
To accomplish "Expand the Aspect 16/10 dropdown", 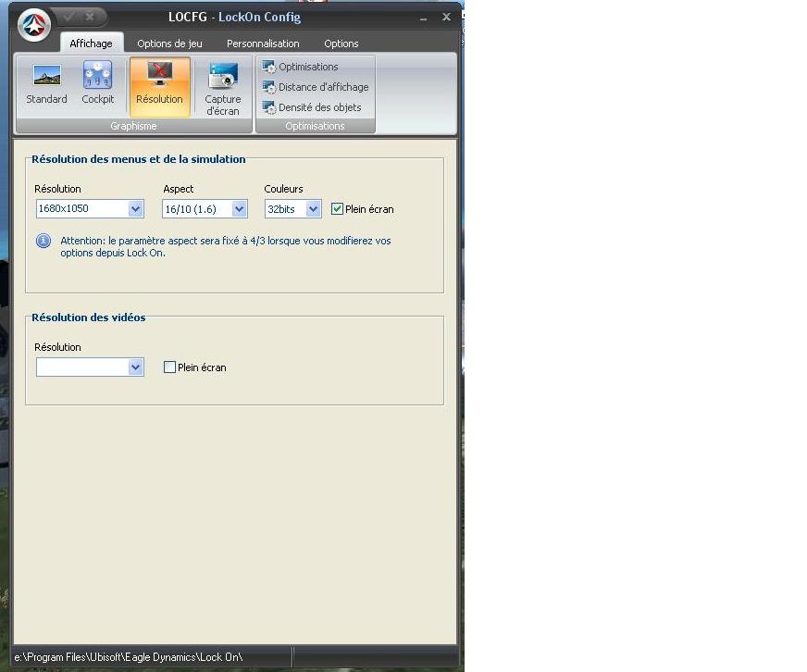I will point(240,209).
